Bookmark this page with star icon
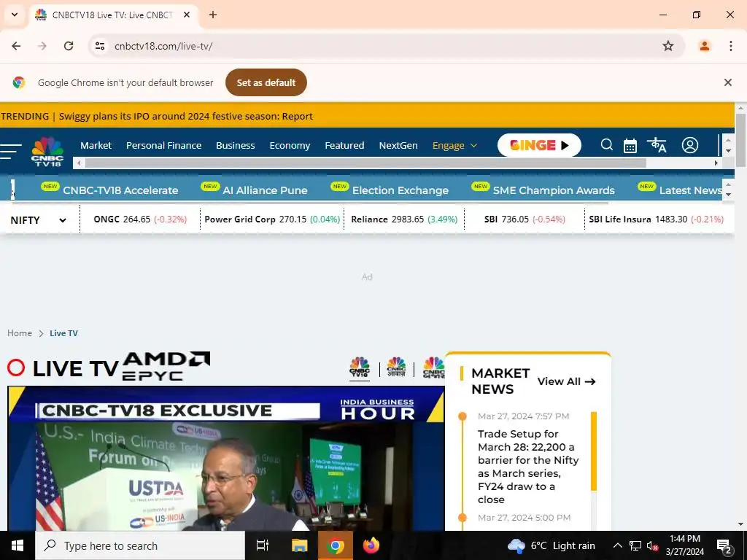The width and height of the screenshot is (747, 560). (668, 46)
